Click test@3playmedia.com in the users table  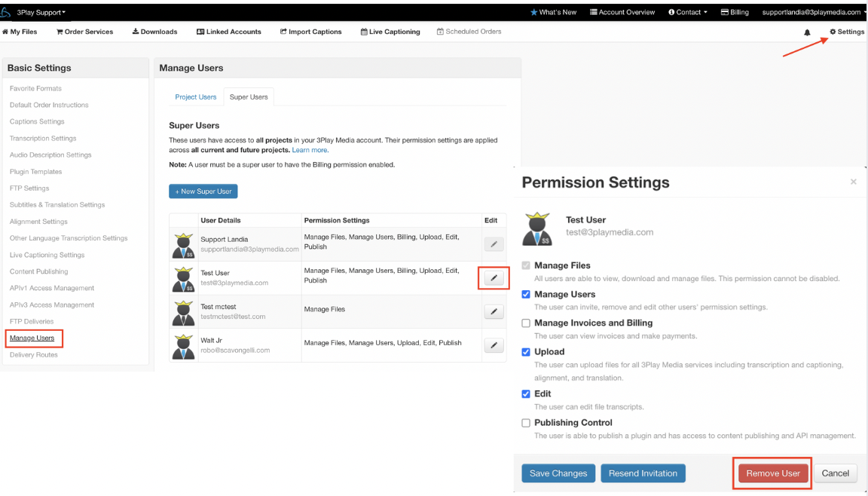pos(234,283)
